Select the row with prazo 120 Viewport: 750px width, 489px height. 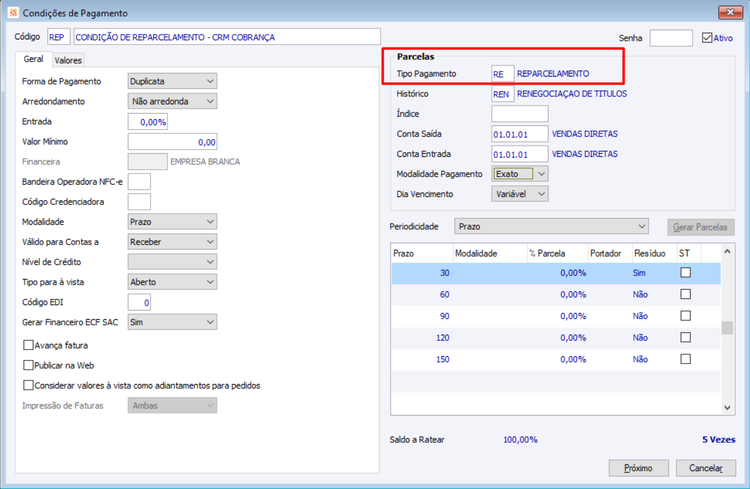pyautogui.click(x=556, y=337)
